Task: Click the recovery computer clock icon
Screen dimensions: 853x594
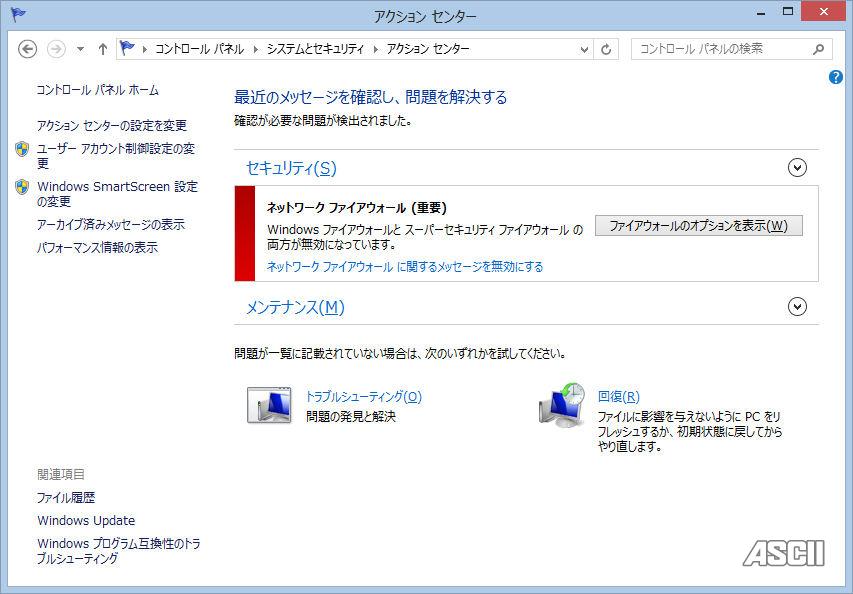Action: [x=561, y=405]
